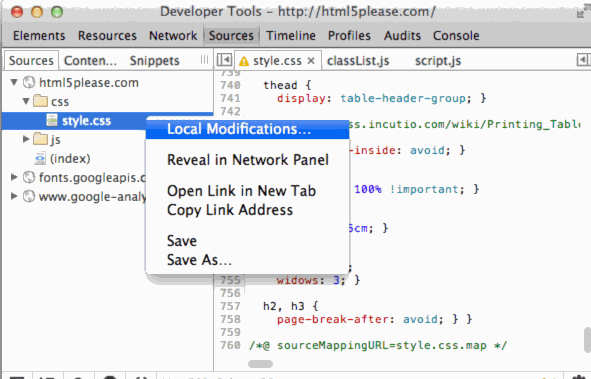Switch to the Timeline panel
This screenshot has height=379, width=591.
[291, 35]
